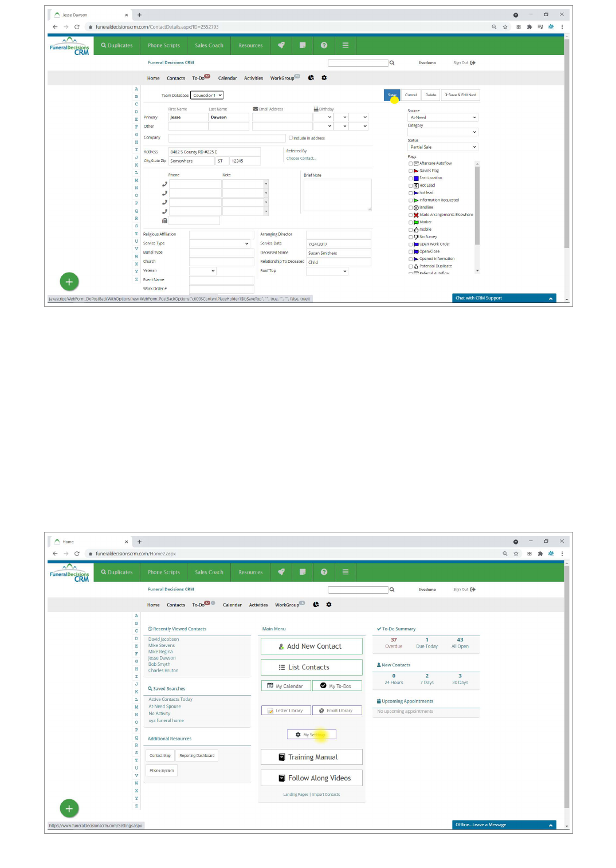Check the Aftercare Autoflow flag
The height and width of the screenshot is (868, 616).
click(410, 164)
